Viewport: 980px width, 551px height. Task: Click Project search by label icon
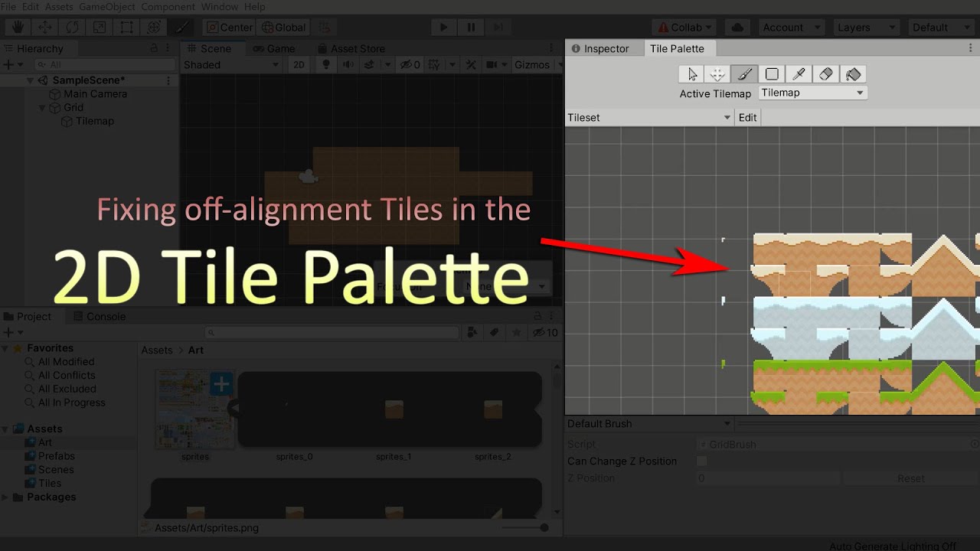(x=495, y=332)
